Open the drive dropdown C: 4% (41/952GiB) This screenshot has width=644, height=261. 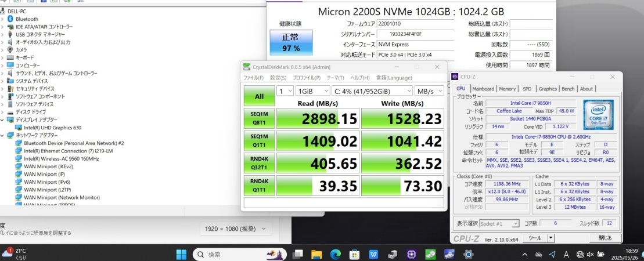click(x=372, y=90)
